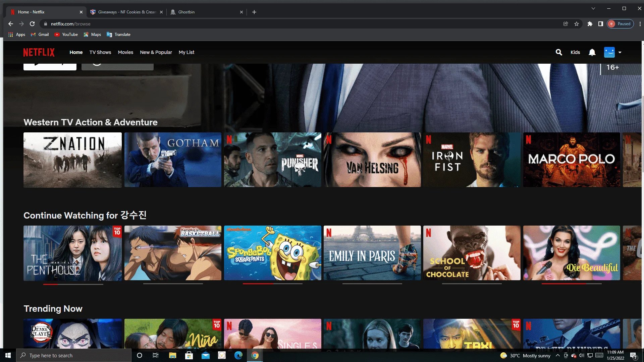Resume SpongeBob SquarePants
Image resolution: width=644 pixels, height=362 pixels.
[x=272, y=253]
